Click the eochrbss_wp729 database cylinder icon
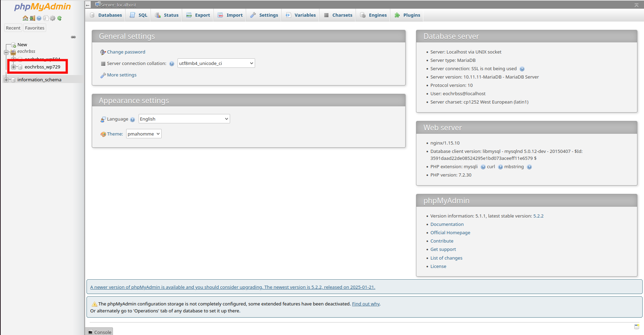644x335 pixels. click(x=20, y=67)
